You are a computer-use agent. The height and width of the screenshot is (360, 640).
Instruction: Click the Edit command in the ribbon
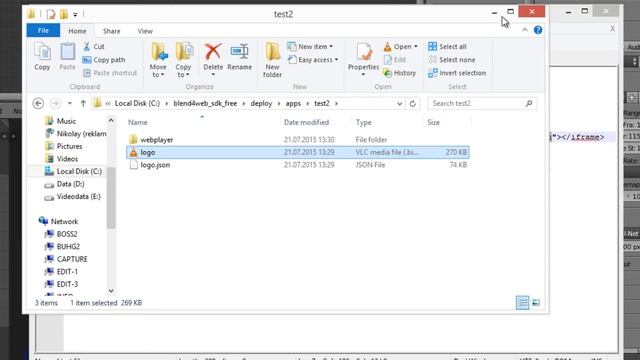pyautogui.click(x=395, y=60)
